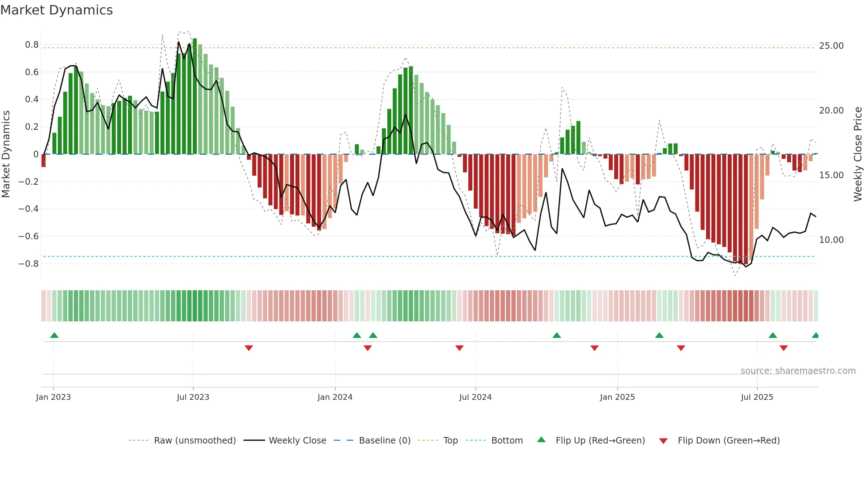This screenshot has height=488, width=868.
Task: Toggle the Raw (unsmoothed) legend entry
Action: click(x=182, y=440)
